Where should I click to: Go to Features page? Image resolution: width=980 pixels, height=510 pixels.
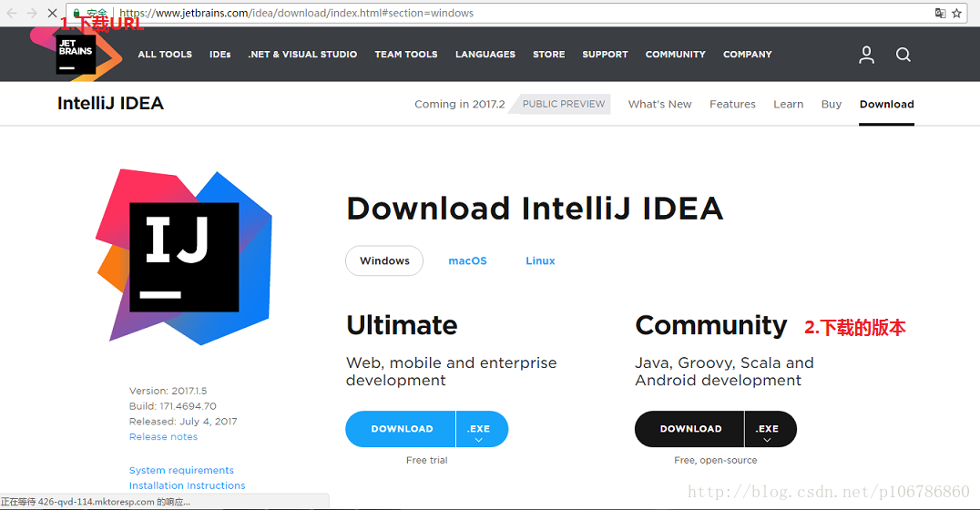click(x=732, y=104)
